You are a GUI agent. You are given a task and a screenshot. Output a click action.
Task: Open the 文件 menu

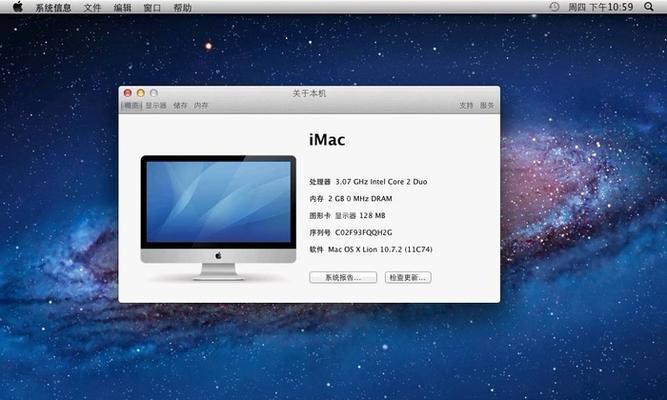click(92, 8)
